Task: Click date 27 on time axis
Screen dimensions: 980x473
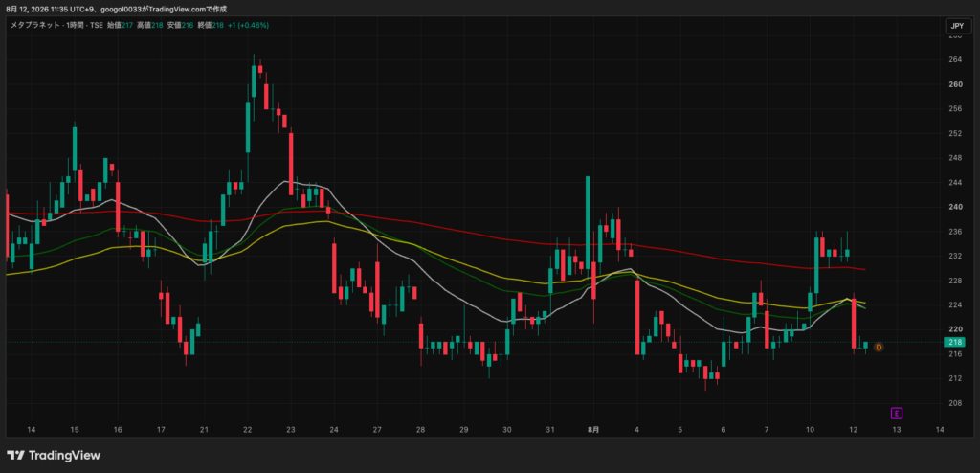Action: click(x=377, y=430)
